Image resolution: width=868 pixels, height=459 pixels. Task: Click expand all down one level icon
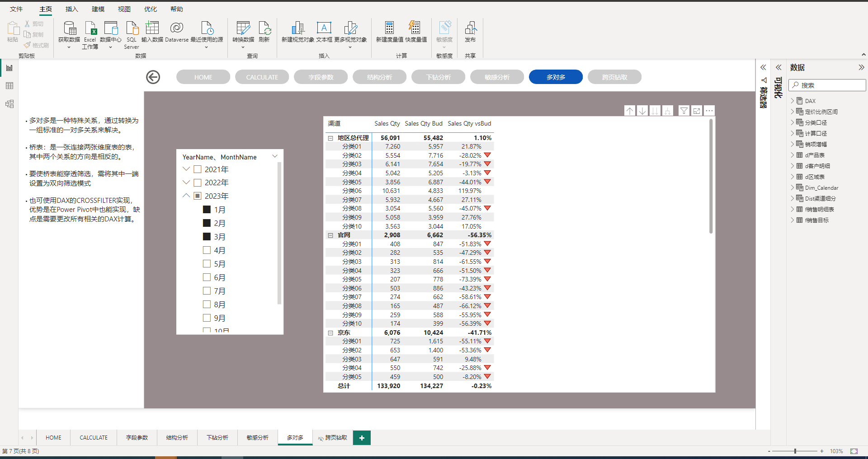pos(668,111)
